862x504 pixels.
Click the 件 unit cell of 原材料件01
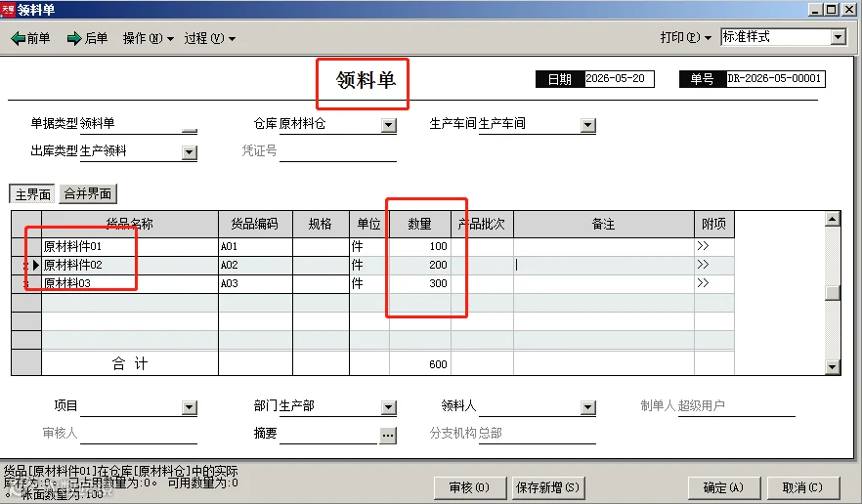(368, 246)
